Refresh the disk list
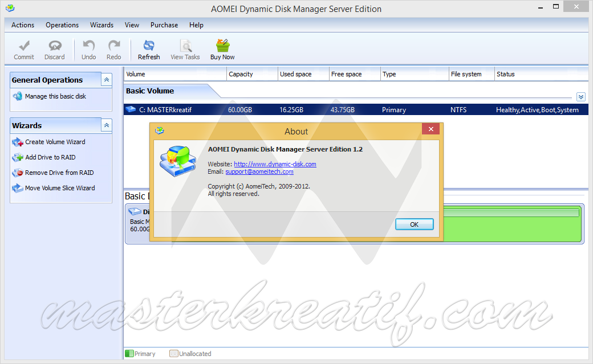 click(149, 50)
